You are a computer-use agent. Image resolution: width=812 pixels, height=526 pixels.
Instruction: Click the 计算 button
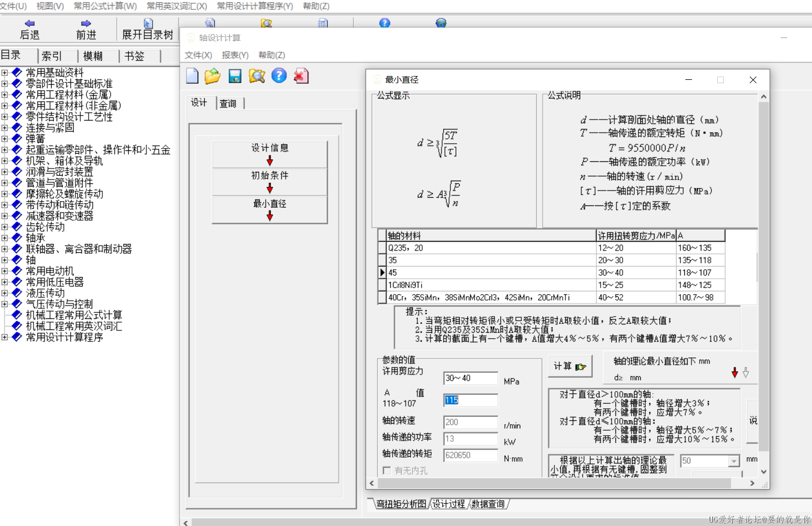point(570,366)
